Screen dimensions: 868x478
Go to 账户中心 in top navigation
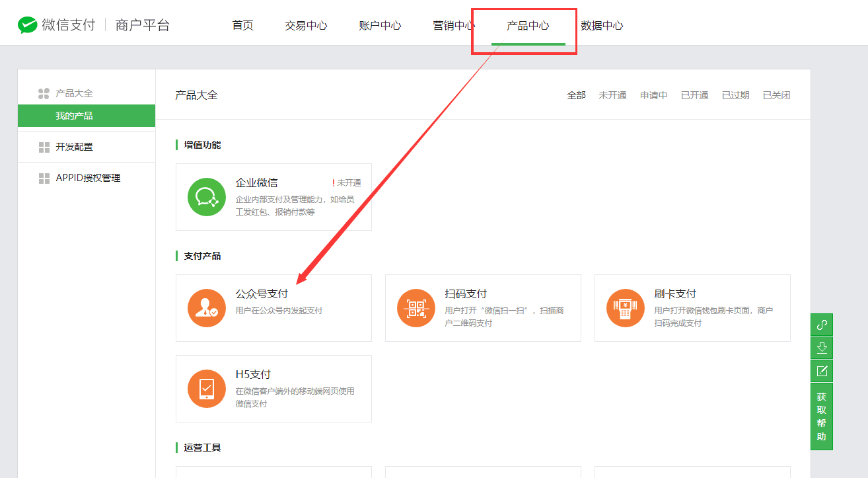(x=380, y=26)
